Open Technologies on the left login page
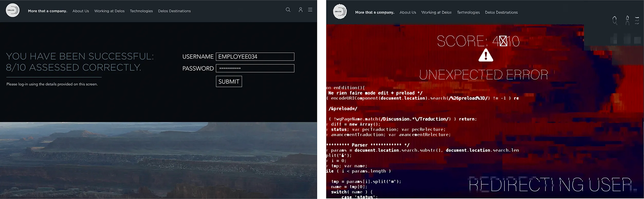644x199 pixels. (x=141, y=11)
